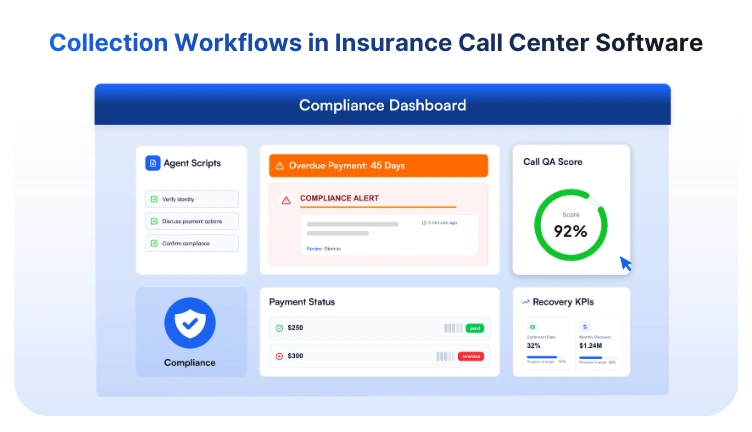Click the warning icon in Overdue Payment banner

coord(280,166)
